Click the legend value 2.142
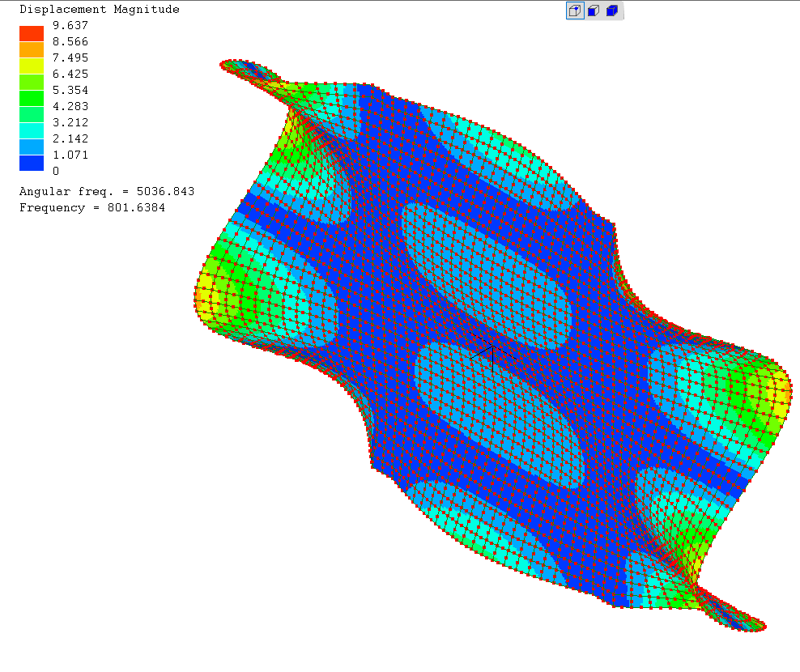Image resolution: width=800 pixels, height=672 pixels. (70, 138)
